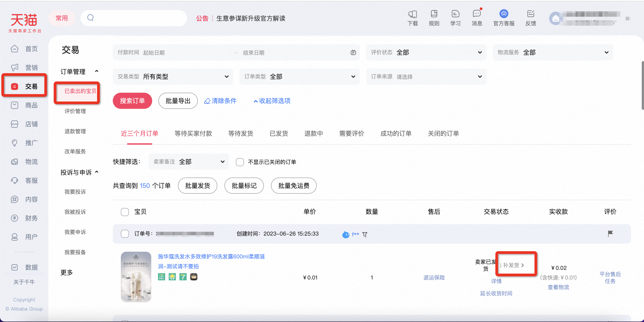
Task: Open 推广 promotion in sidebar
Action: (24, 143)
